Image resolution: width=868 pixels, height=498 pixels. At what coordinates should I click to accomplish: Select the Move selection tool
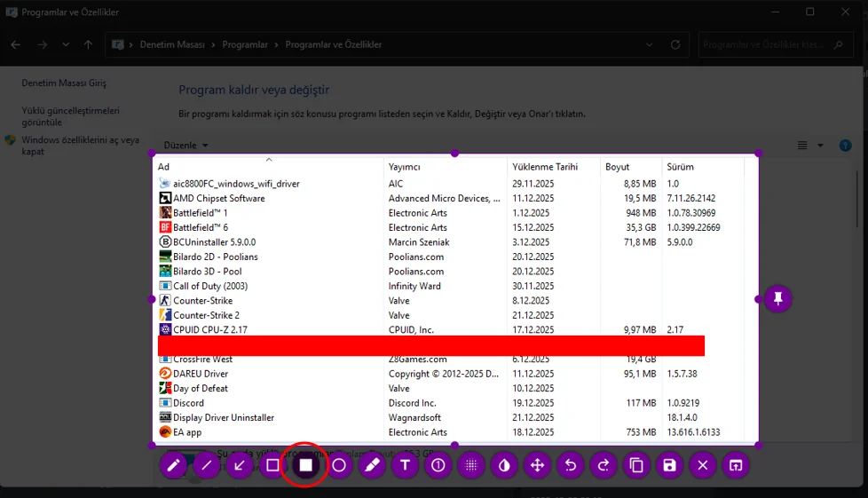[x=538, y=465]
